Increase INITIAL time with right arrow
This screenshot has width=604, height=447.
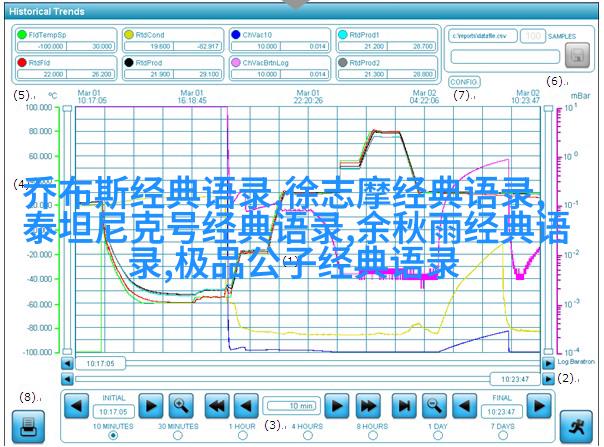pos(151,406)
